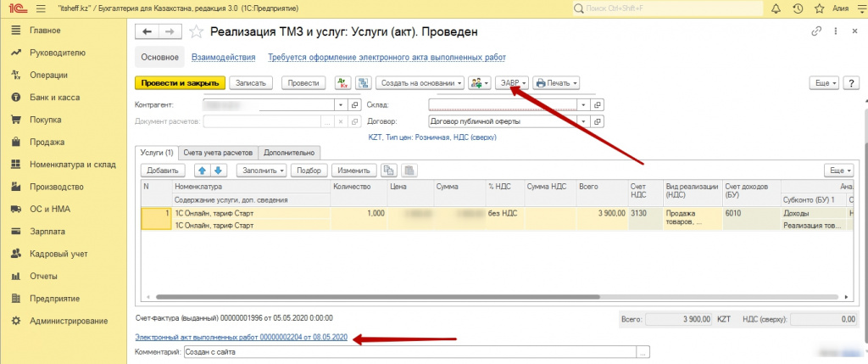Viewport: 868px width, 364px height.
Task: Add document to favorites star
Action: pos(196,32)
